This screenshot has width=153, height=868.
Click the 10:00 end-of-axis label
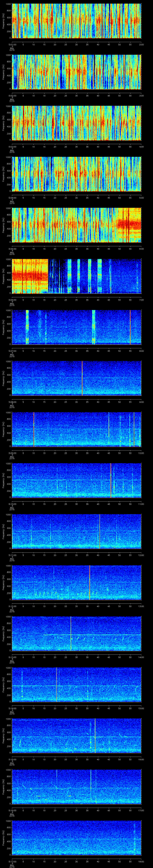141,453
